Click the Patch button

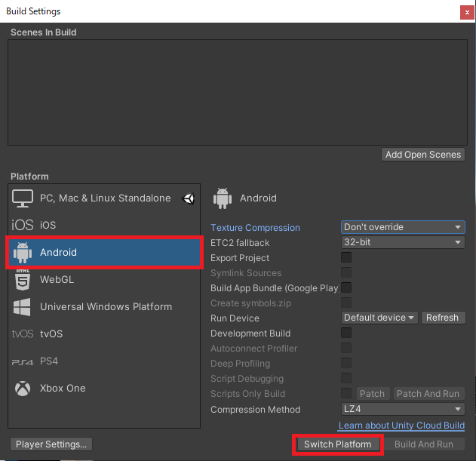[372, 394]
